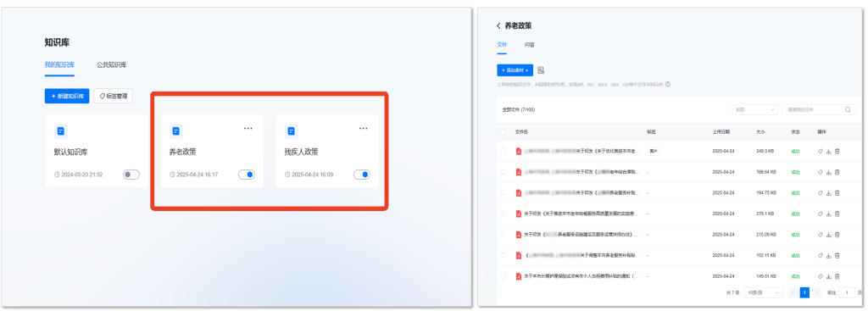Click the 新建知识库 button
Screen dimensions: 868x311
pyautogui.click(x=67, y=96)
